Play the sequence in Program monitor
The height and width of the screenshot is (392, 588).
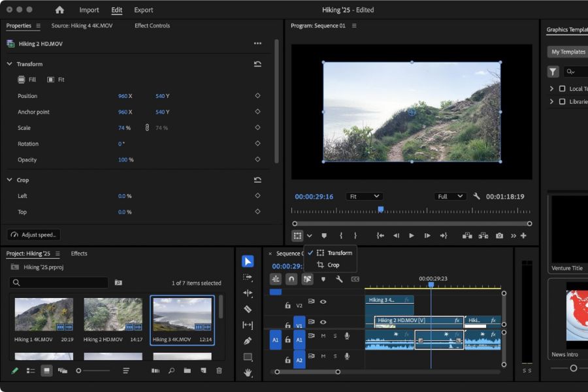tap(412, 236)
